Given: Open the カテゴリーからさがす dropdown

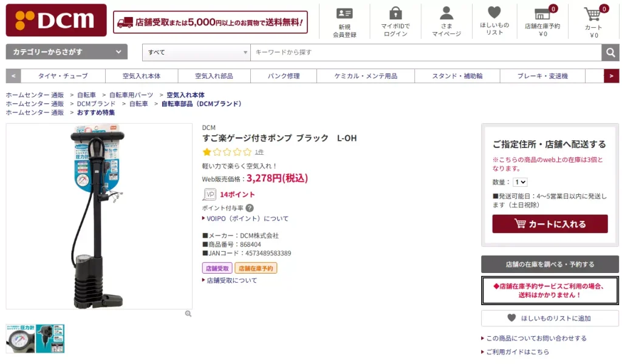Looking at the screenshot, I should pyautogui.click(x=66, y=53).
